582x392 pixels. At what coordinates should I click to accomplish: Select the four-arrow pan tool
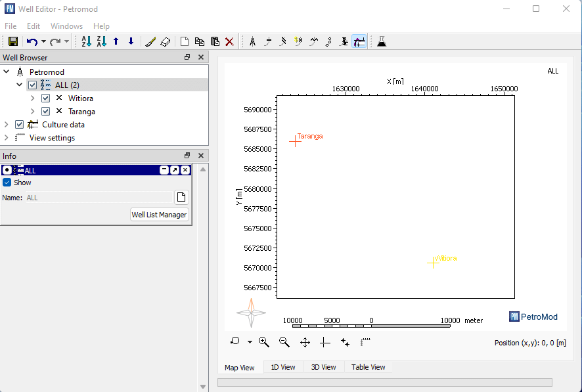(305, 342)
